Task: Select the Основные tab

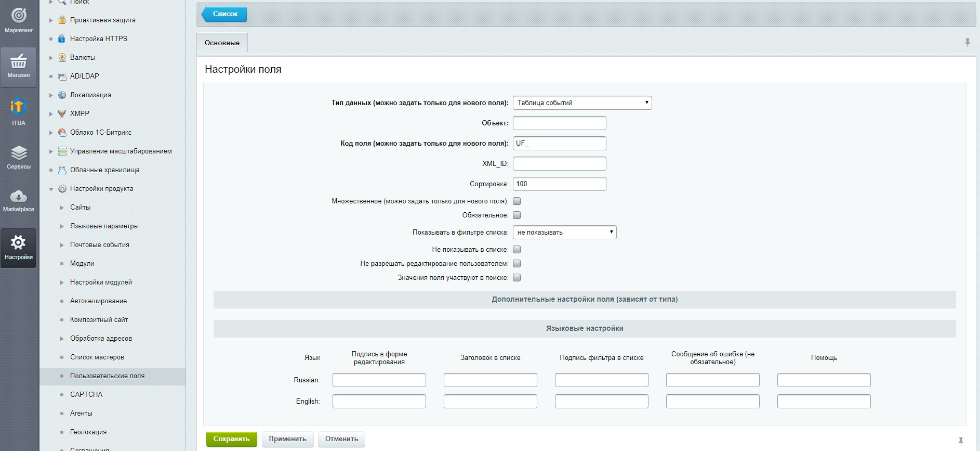Action: tap(222, 43)
